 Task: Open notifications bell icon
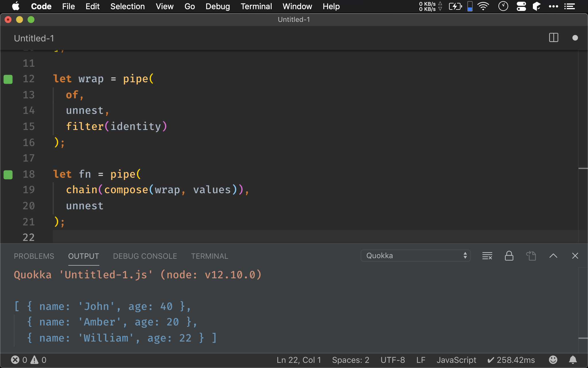tap(573, 360)
